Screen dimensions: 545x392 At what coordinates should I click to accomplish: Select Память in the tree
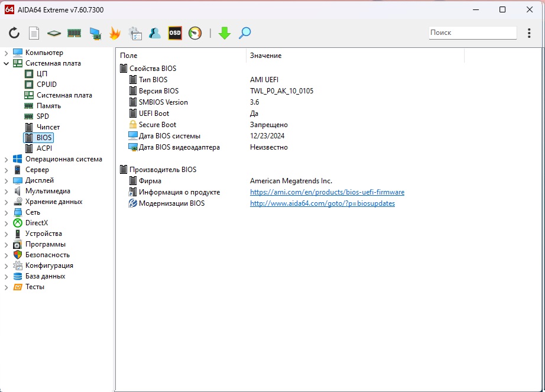(48, 106)
